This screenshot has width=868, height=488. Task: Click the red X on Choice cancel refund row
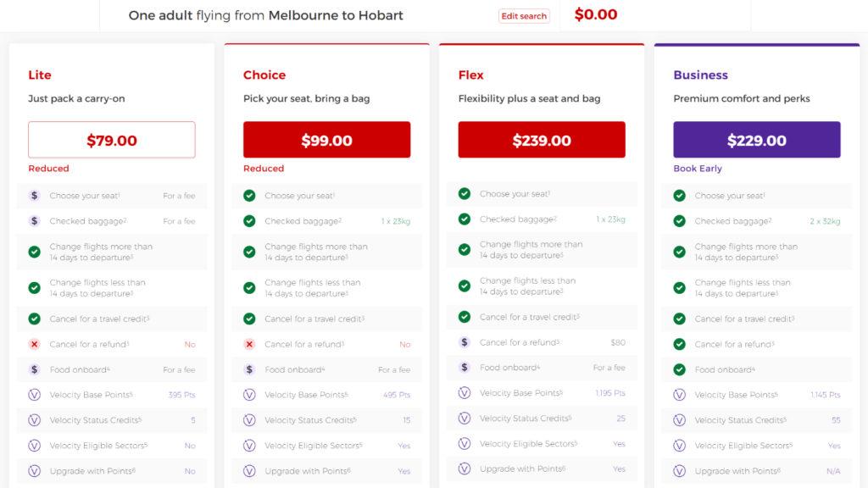(249, 344)
